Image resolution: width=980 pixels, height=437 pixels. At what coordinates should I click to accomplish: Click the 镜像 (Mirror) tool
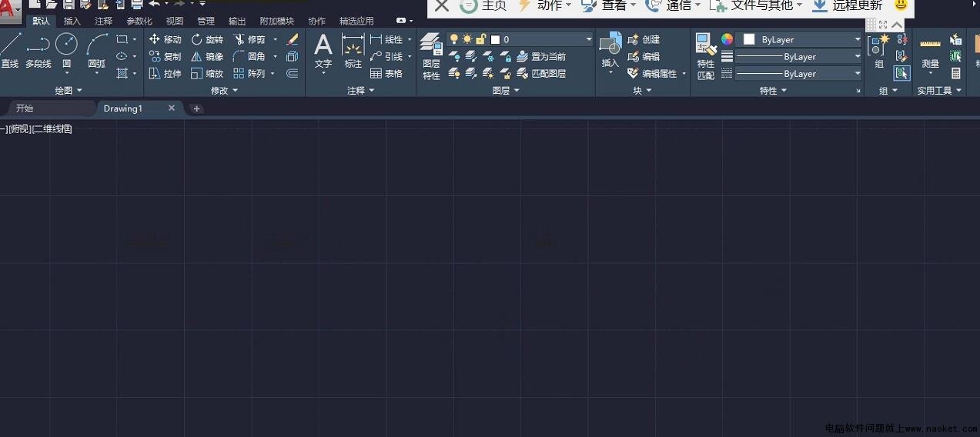(207, 56)
